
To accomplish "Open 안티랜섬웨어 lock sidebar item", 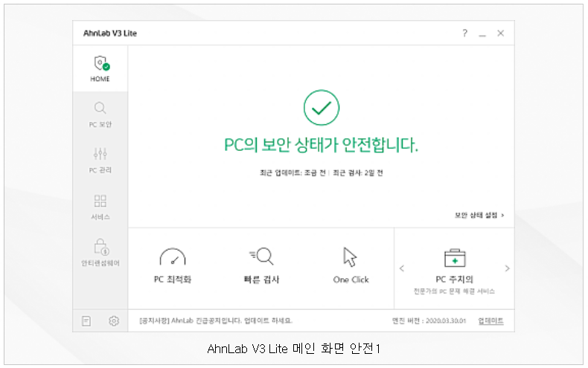I will click(x=100, y=253).
